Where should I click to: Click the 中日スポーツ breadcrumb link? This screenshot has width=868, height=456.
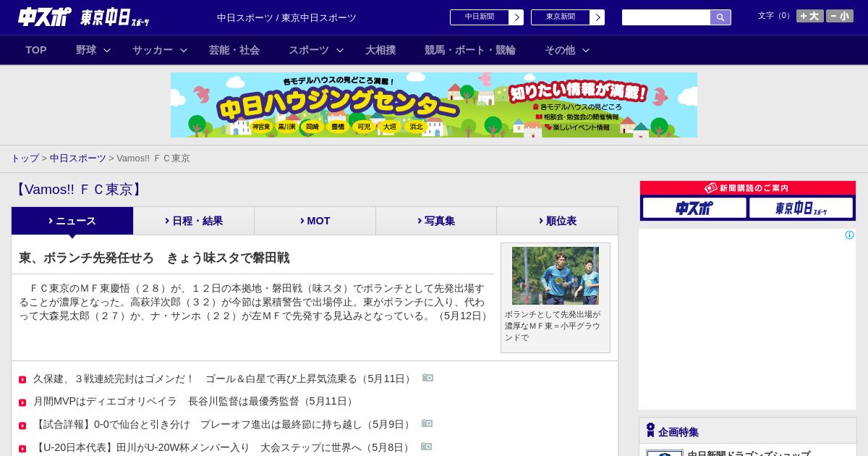click(x=78, y=159)
